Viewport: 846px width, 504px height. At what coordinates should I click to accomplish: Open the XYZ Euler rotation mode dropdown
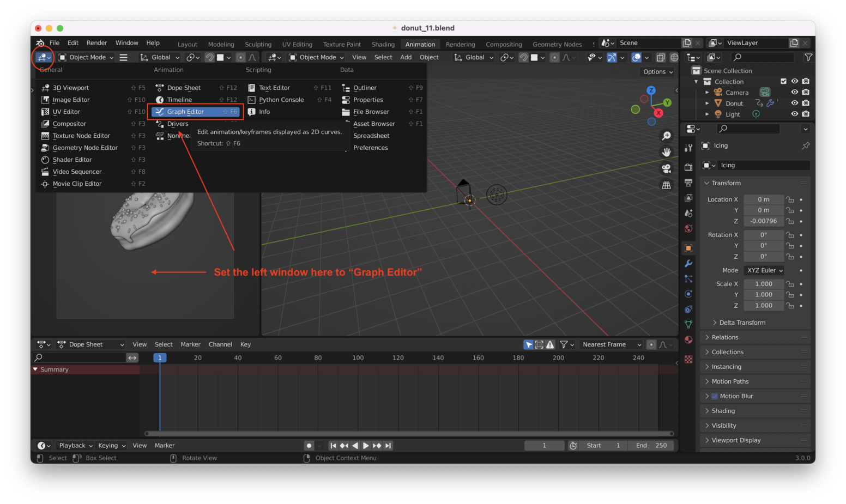tap(764, 270)
